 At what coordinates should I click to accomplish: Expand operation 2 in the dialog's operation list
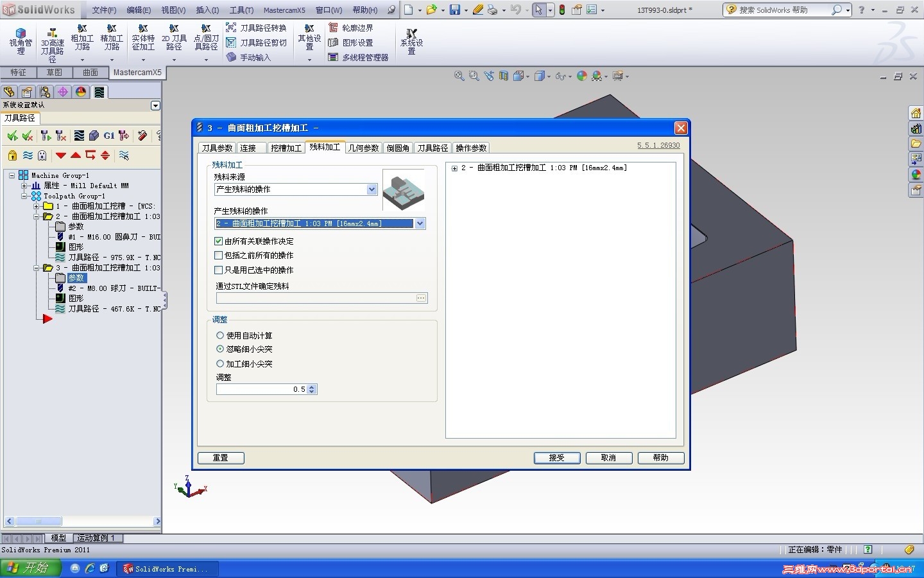tap(454, 168)
